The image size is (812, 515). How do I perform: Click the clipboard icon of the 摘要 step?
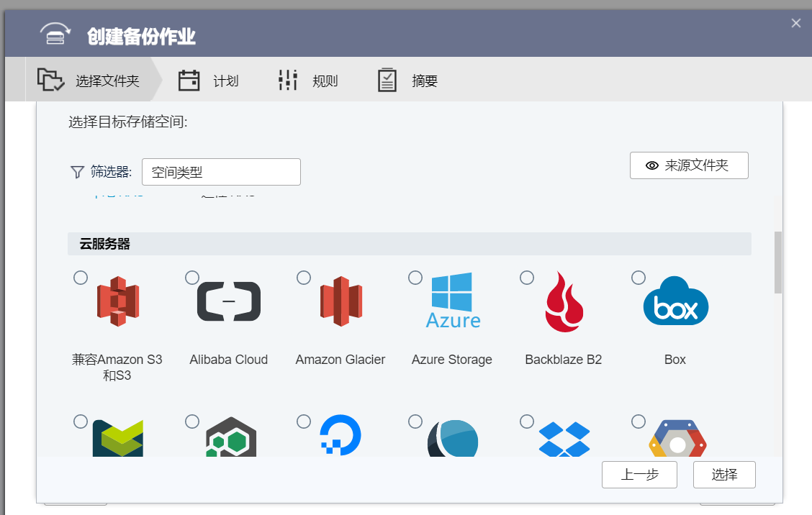pos(387,81)
